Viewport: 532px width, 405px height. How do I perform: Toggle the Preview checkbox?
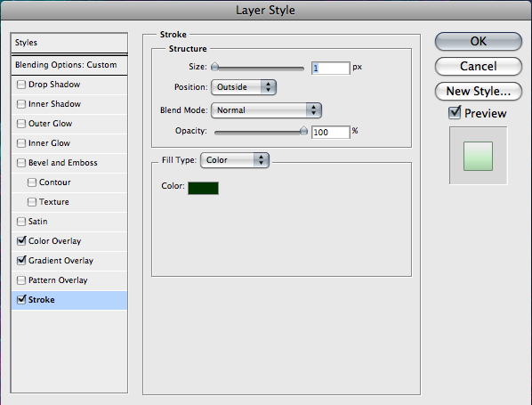pos(455,112)
